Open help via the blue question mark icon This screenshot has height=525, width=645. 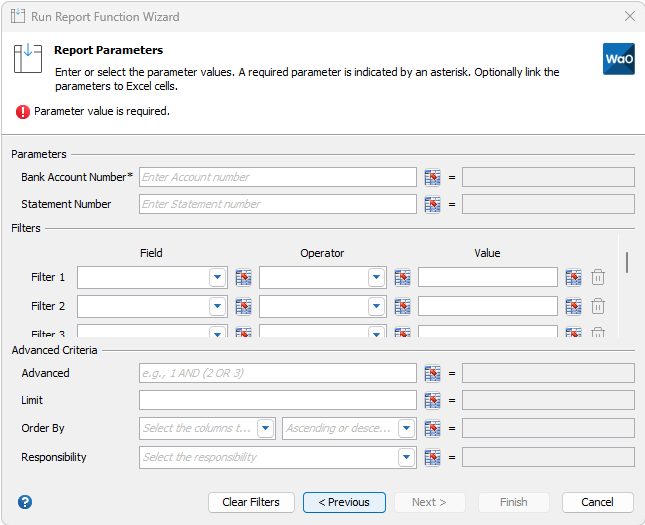click(x=25, y=502)
